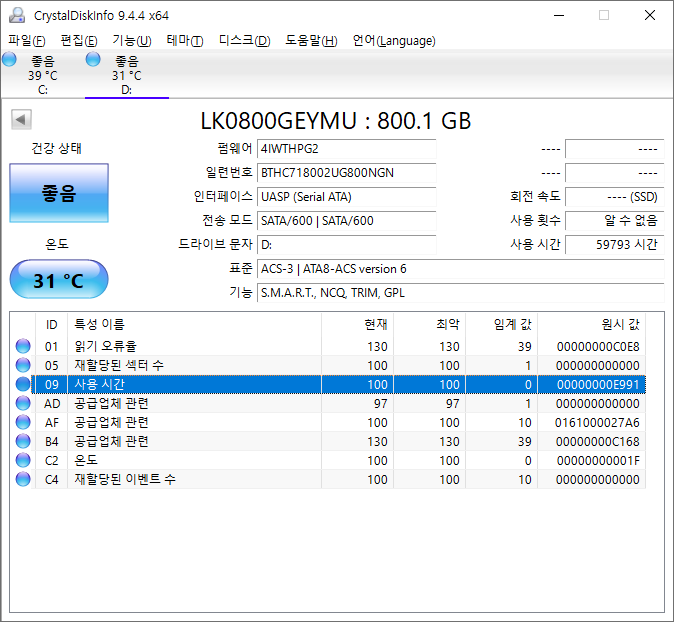Click the disk title LK0800GEYMU : 800.1 GB
This screenshot has width=674, height=622.
click(x=336, y=121)
